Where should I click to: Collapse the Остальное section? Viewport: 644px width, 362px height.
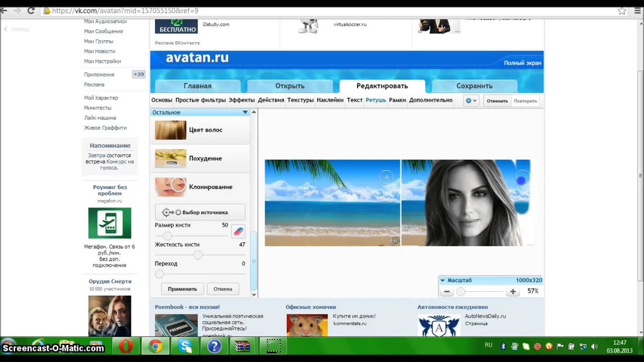[x=245, y=113]
